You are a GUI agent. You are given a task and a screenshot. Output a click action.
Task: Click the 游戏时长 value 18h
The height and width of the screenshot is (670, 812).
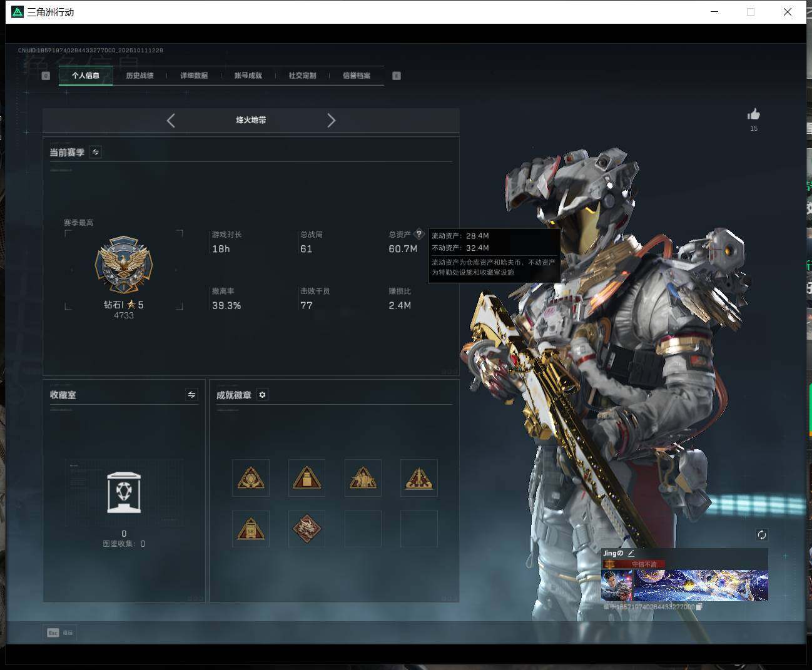(x=221, y=249)
